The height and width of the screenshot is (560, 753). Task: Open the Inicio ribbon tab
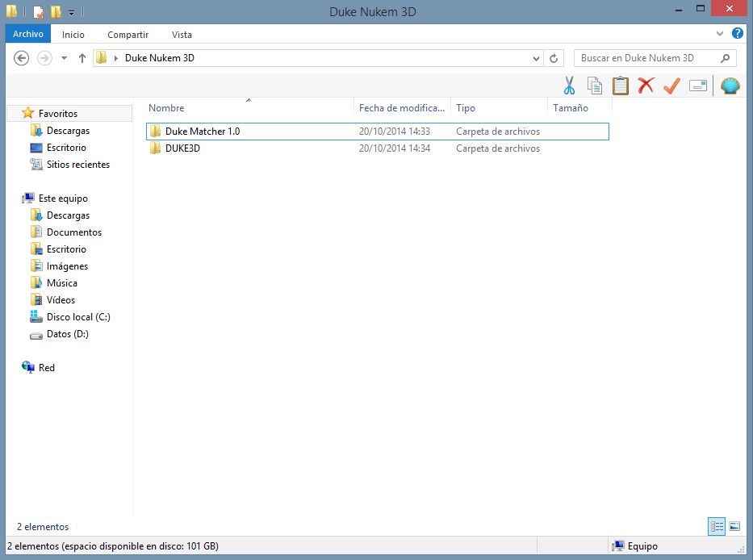click(73, 35)
